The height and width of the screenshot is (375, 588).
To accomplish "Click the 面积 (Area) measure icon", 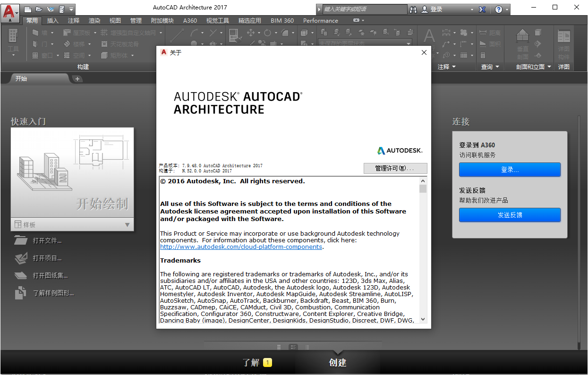I will [483, 43].
